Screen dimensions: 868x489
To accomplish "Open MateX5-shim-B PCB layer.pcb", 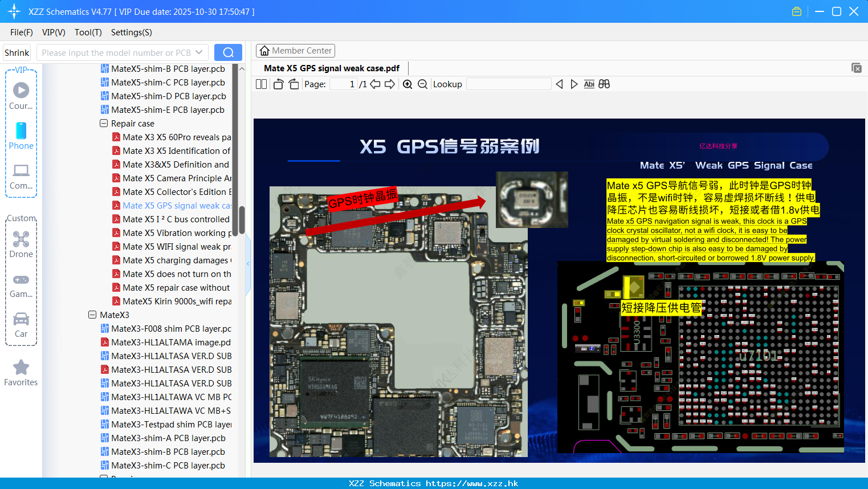I will click(168, 68).
